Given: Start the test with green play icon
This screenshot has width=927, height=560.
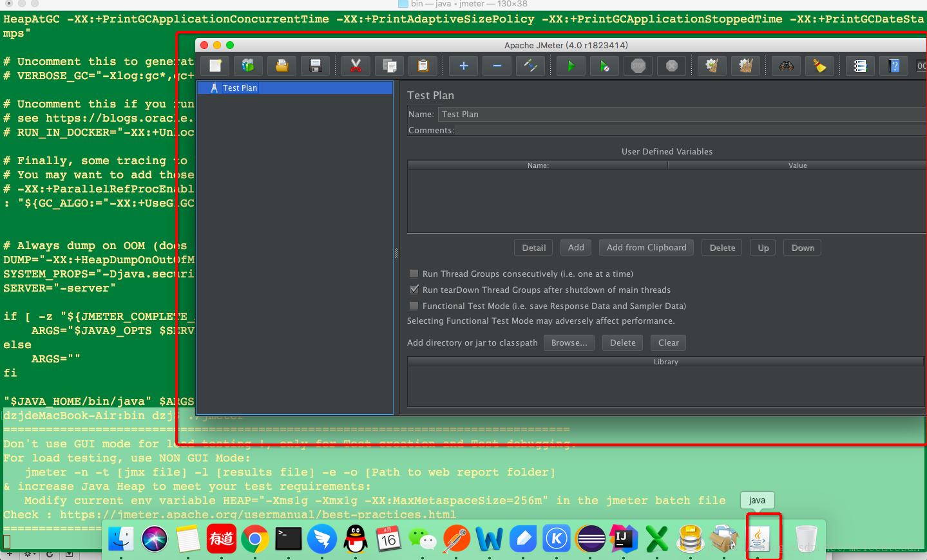Looking at the screenshot, I should tap(571, 66).
